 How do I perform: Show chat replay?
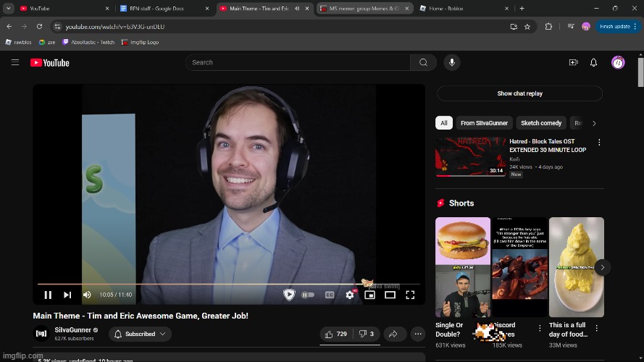click(x=519, y=93)
